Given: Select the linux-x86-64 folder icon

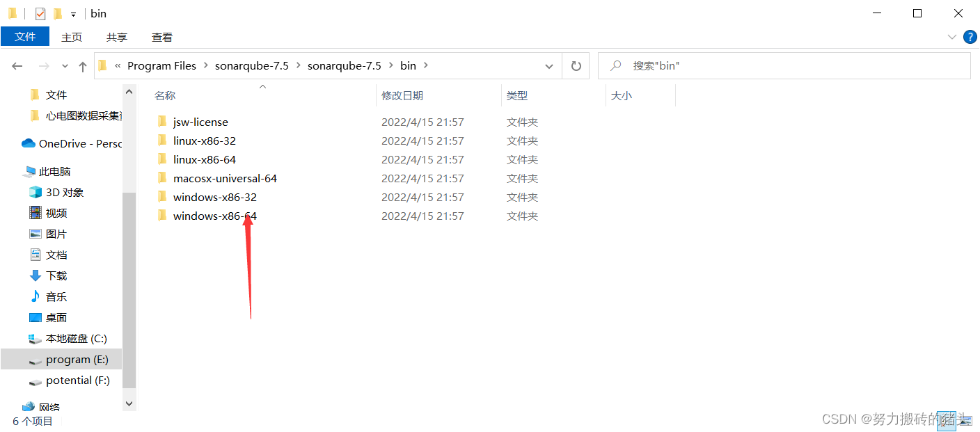Looking at the screenshot, I should (162, 159).
